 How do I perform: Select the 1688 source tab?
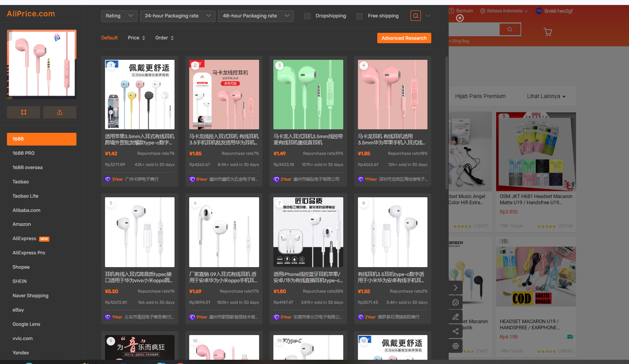click(42, 139)
